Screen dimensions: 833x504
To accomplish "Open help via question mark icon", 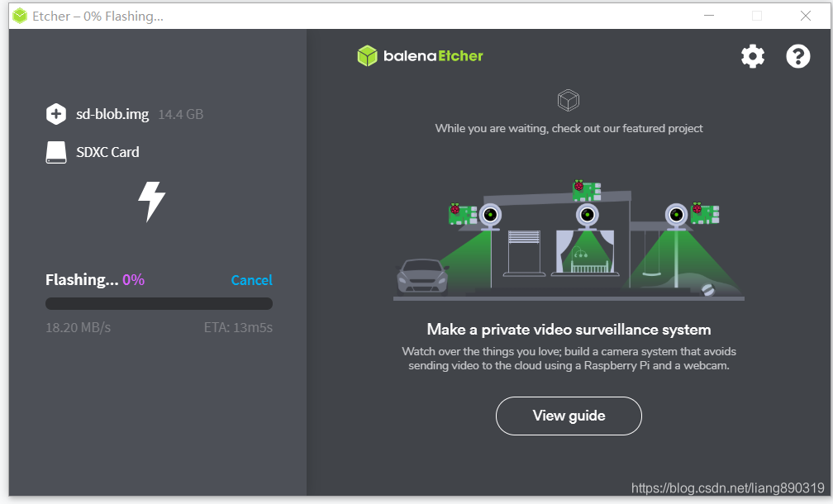I will coord(798,55).
